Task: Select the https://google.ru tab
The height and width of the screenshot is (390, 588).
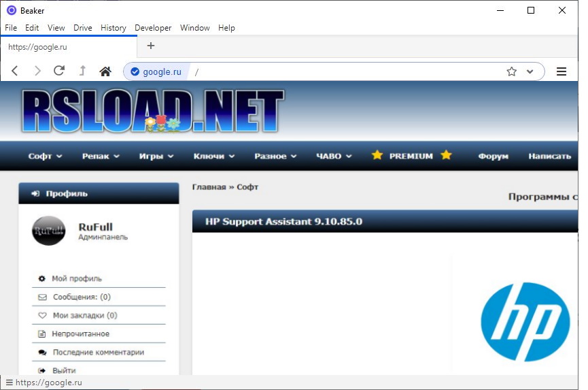Action: pos(69,47)
